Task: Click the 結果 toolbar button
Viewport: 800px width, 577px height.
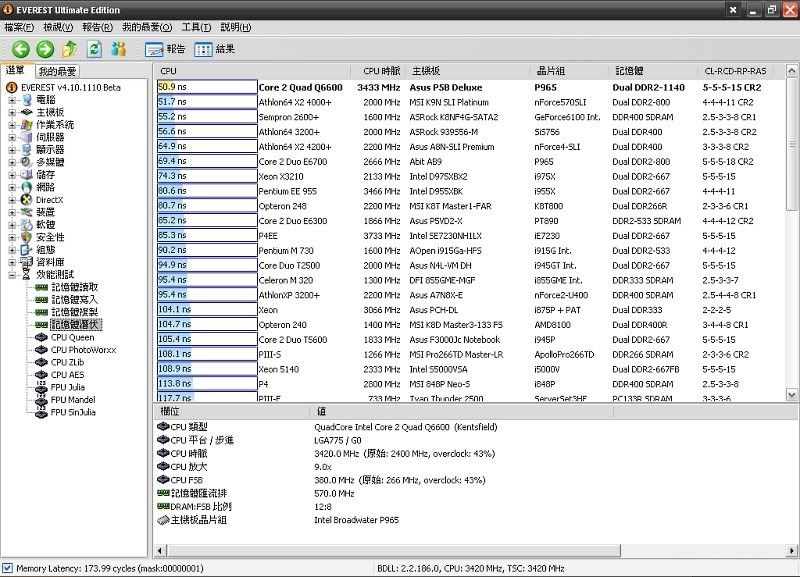Action: [x=215, y=49]
